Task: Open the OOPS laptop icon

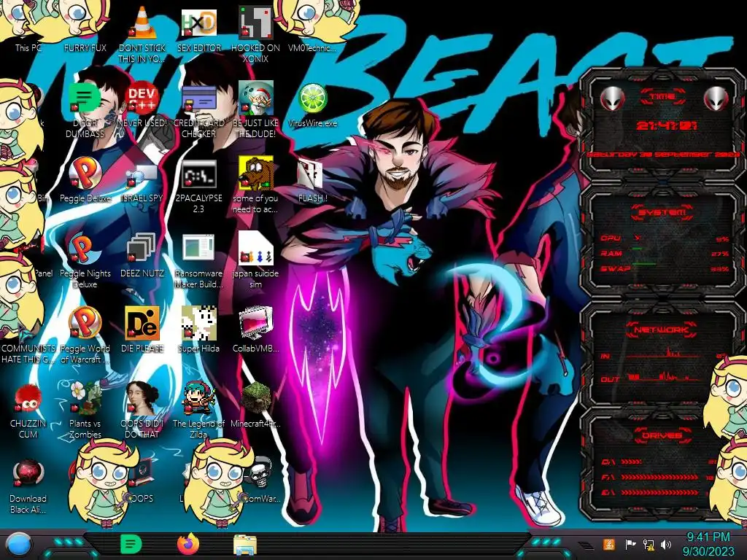Action: tap(144, 474)
